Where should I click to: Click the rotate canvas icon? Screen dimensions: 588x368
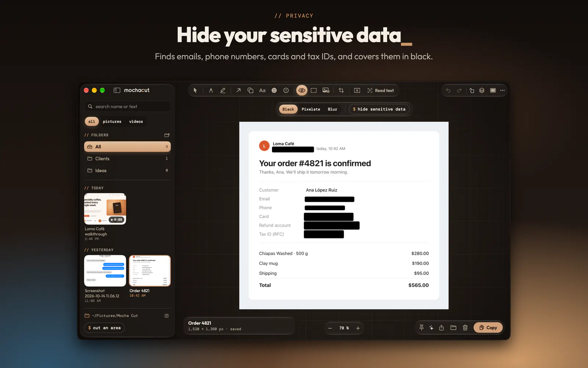click(472, 91)
